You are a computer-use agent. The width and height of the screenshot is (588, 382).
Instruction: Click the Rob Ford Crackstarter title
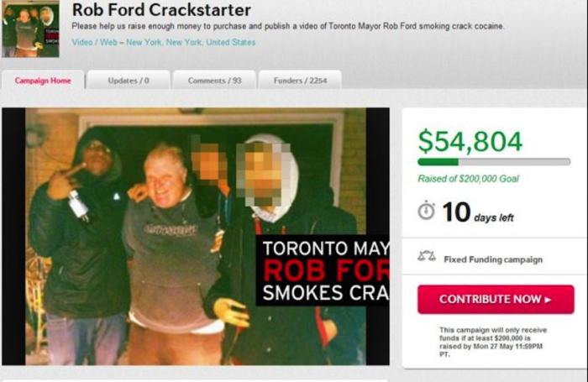(x=161, y=10)
